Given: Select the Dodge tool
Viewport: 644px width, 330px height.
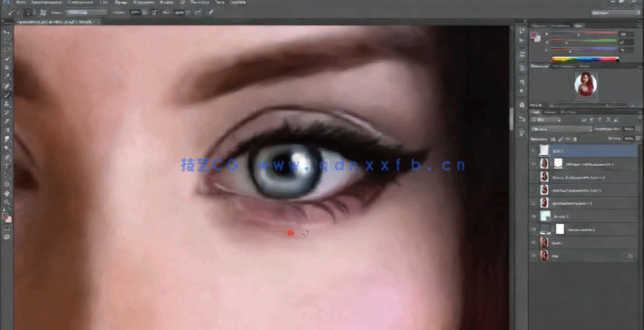Looking at the screenshot, I should [x=7, y=149].
